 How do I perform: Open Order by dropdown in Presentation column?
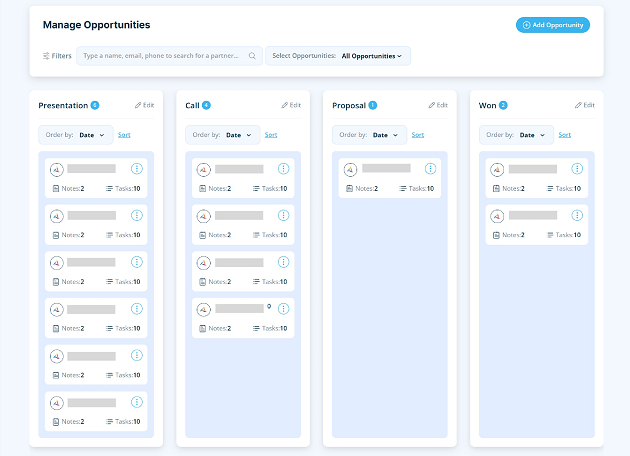(x=76, y=135)
